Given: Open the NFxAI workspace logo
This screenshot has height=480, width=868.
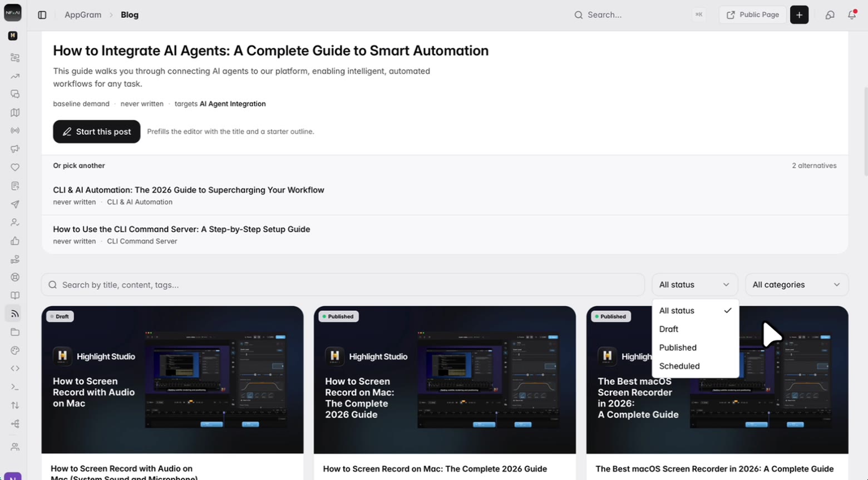Looking at the screenshot, I should pyautogui.click(x=13, y=13).
